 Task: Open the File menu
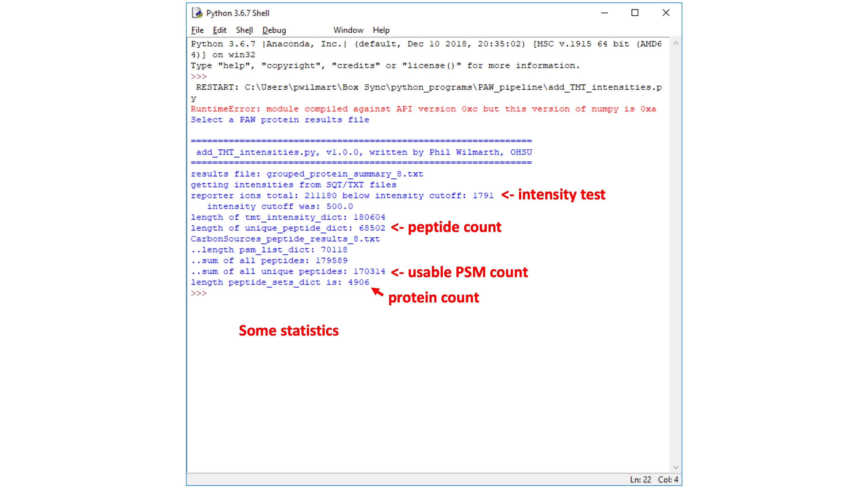(197, 30)
